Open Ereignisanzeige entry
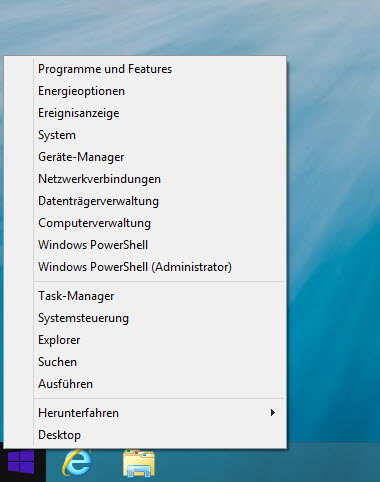Viewport: 380px width, 482px height. pyautogui.click(x=79, y=113)
